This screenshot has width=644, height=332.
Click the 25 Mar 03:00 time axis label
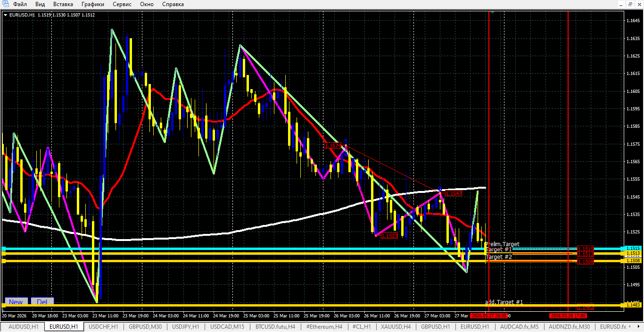(x=256, y=316)
